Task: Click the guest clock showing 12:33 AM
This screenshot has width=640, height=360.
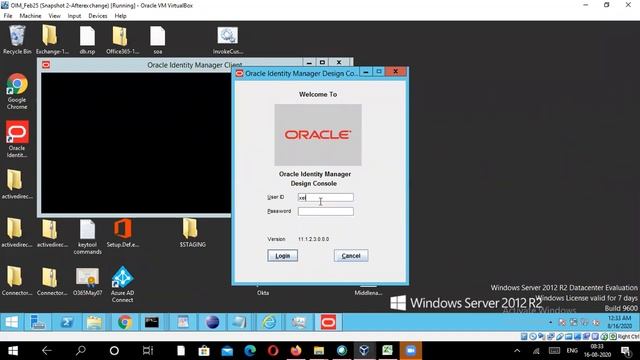Action: tap(619, 322)
